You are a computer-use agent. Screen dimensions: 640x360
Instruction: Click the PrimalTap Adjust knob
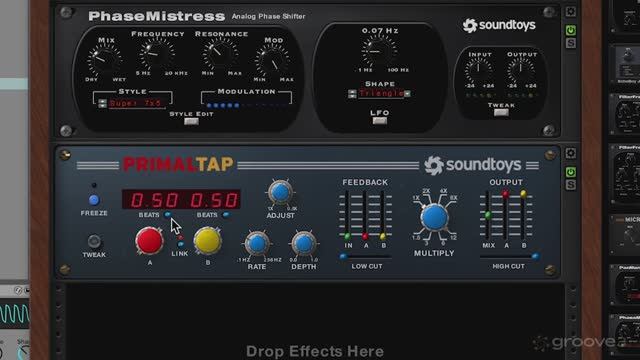click(x=280, y=192)
